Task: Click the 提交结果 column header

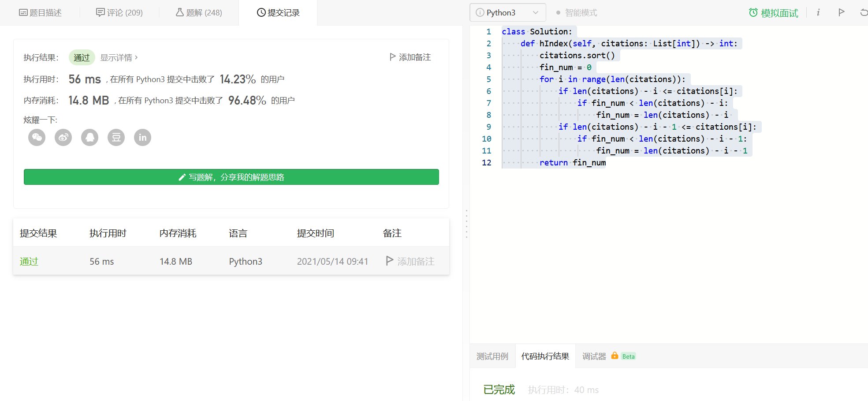Action: 38,233
